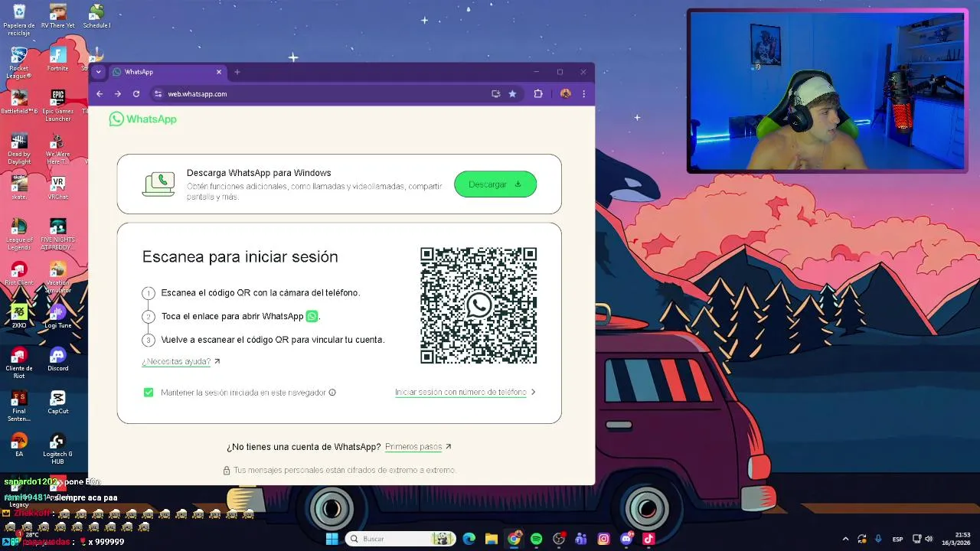Click the WhatsApp logo in page header
980x551 pixels.
[x=143, y=119]
